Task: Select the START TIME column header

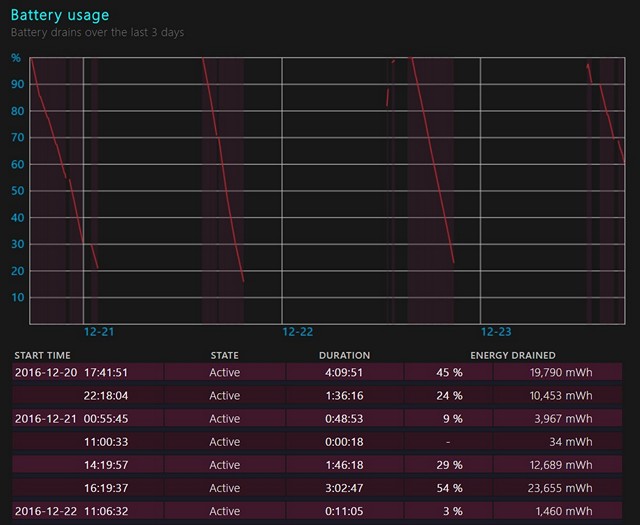Action: (x=42, y=355)
